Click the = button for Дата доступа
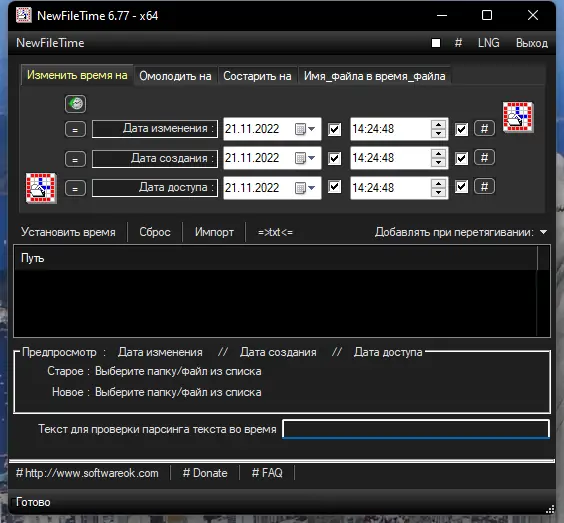Screen dimensions: 564x523 (x=75, y=188)
